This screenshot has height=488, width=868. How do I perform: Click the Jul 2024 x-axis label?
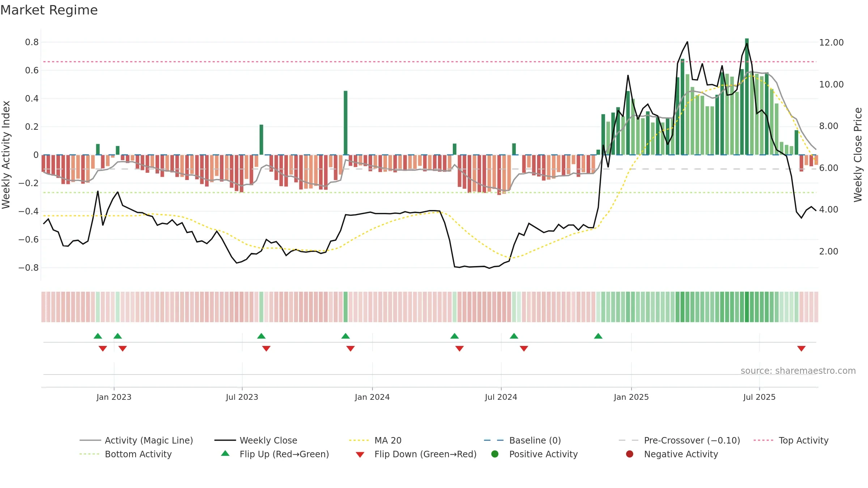pos(501,397)
